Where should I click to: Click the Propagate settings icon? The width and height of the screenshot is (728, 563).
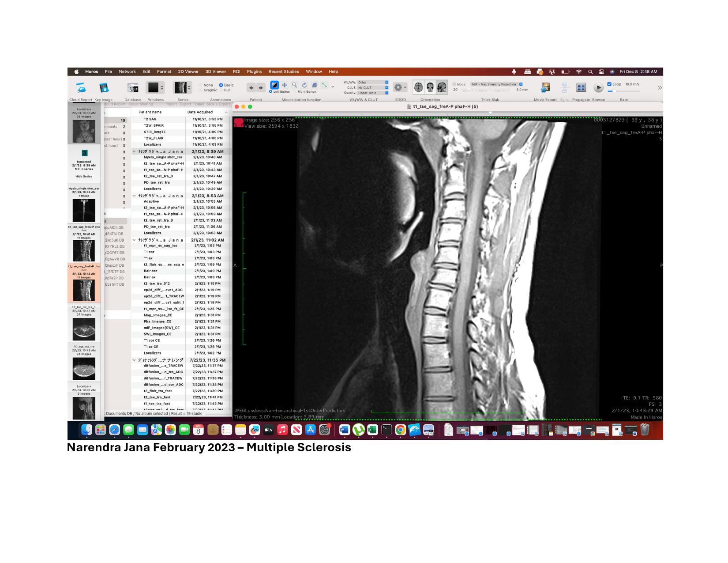(581, 88)
